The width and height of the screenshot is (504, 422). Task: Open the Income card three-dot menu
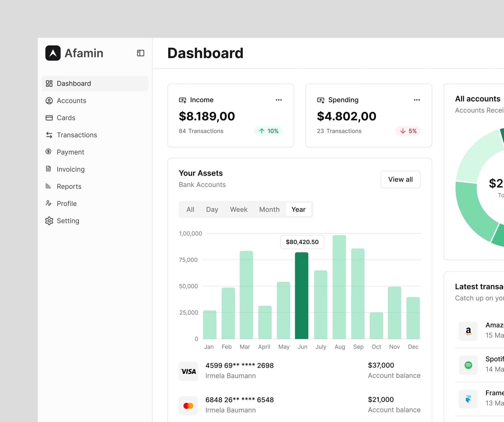279,100
